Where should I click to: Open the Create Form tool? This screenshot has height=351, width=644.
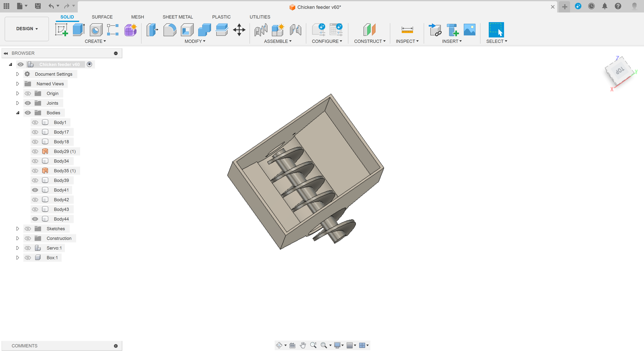(130, 30)
